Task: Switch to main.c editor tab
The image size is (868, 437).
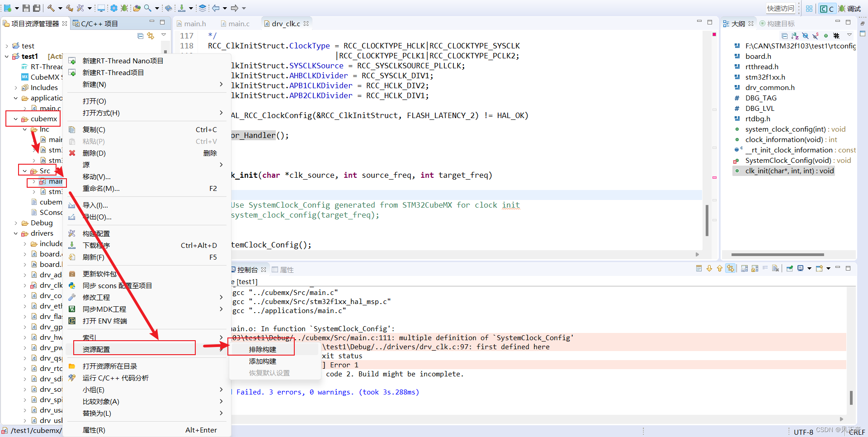Action: point(236,24)
